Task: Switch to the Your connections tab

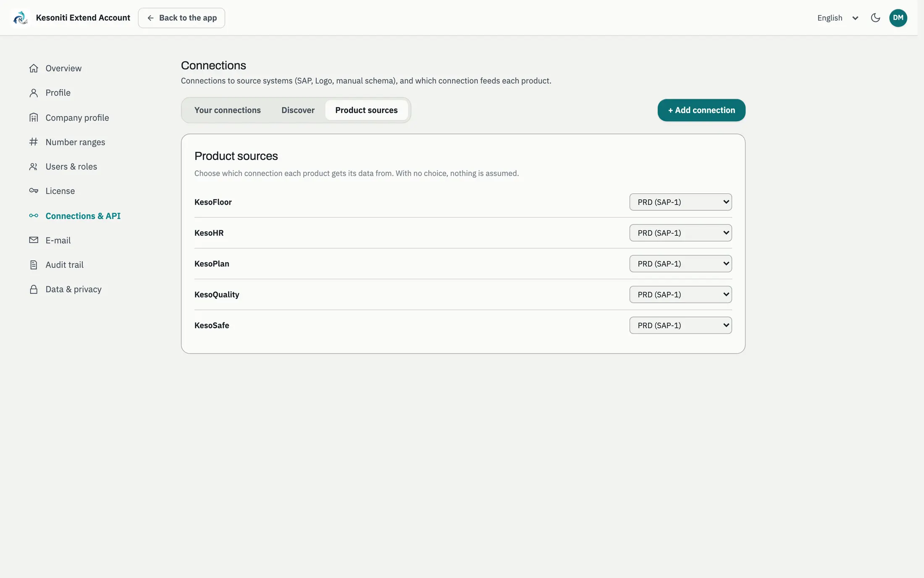Action: [227, 110]
